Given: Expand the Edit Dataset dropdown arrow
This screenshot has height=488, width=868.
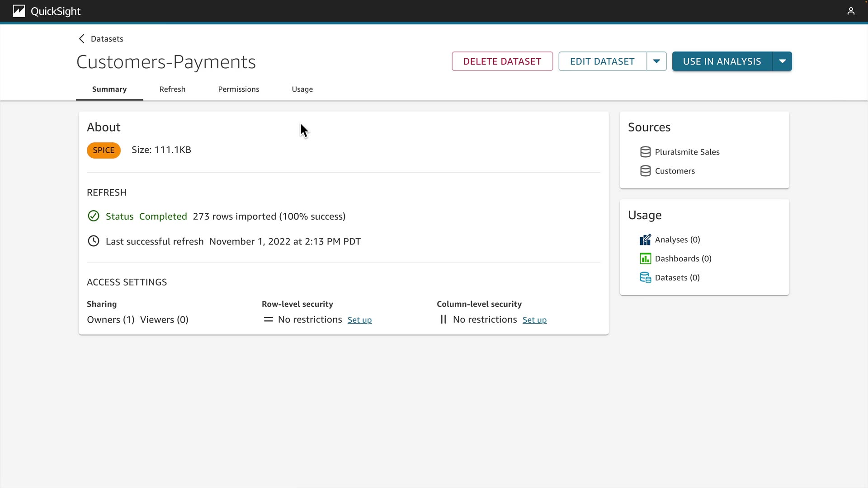Looking at the screenshot, I should [656, 61].
